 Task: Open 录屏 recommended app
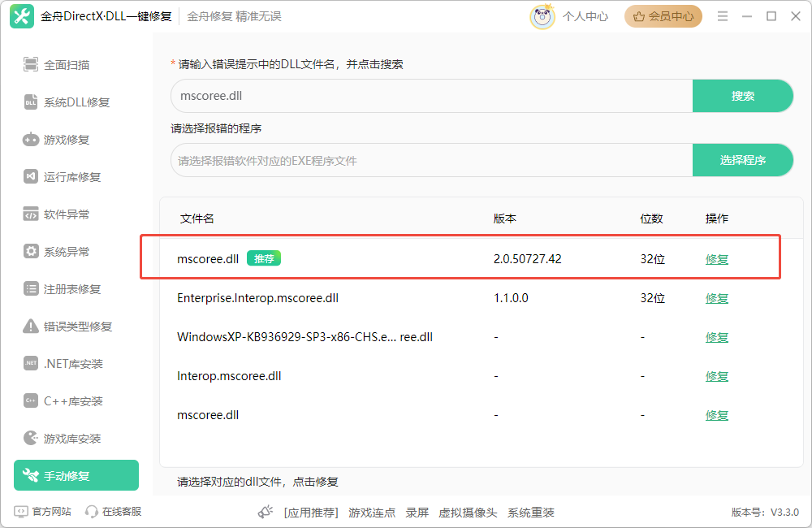[417, 513]
